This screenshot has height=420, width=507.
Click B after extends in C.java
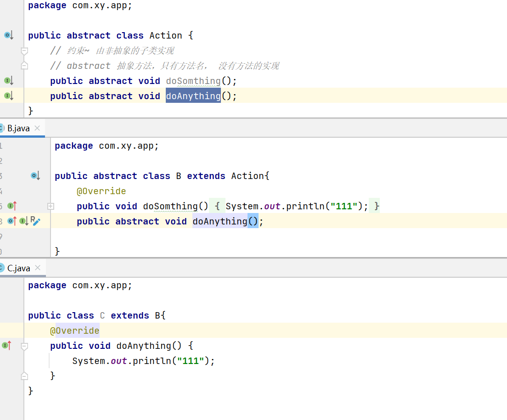[x=158, y=316]
